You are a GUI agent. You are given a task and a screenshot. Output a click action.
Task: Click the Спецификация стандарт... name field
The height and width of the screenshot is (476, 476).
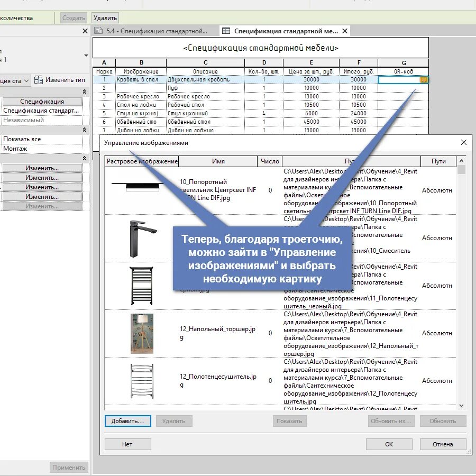42,111
